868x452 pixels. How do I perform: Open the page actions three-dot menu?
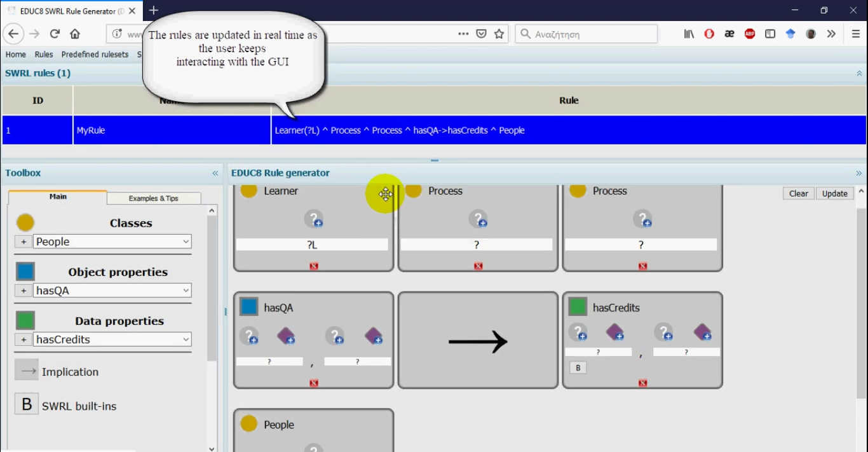click(x=463, y=34)
